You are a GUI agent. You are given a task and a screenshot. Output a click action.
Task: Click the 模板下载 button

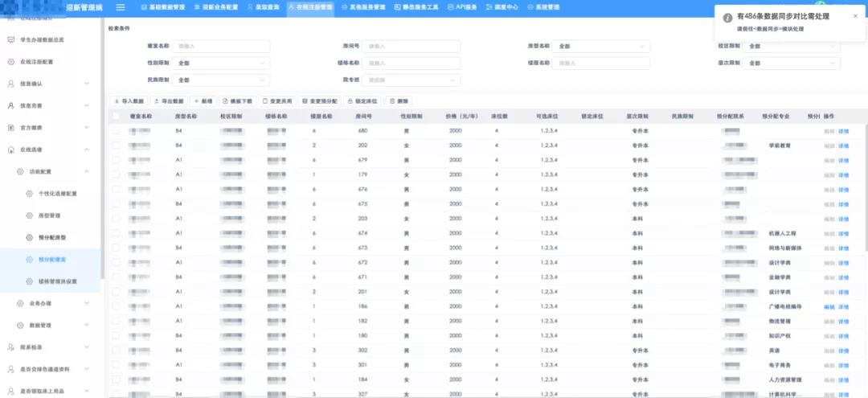pyautogui.click(x=237, y=101)
